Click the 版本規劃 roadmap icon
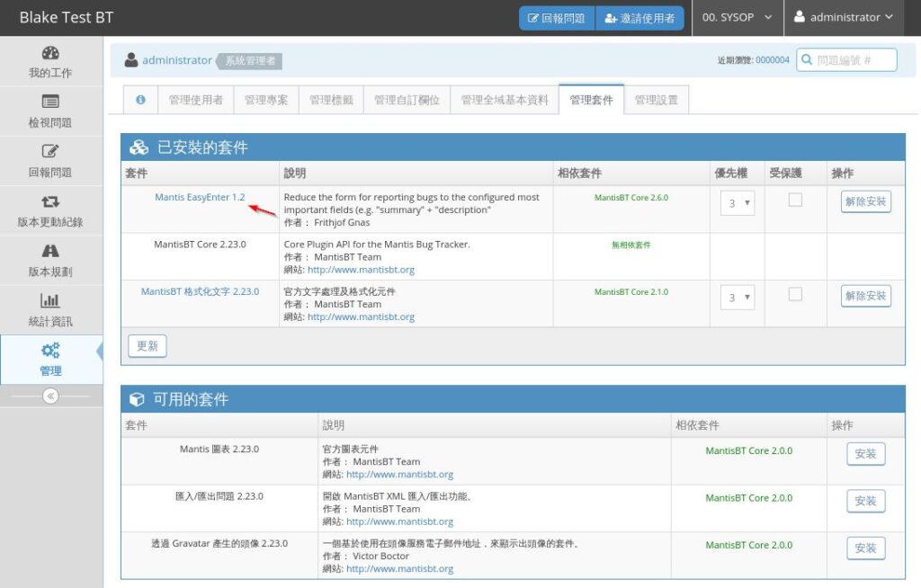921x588 pixels. [50, 252]
